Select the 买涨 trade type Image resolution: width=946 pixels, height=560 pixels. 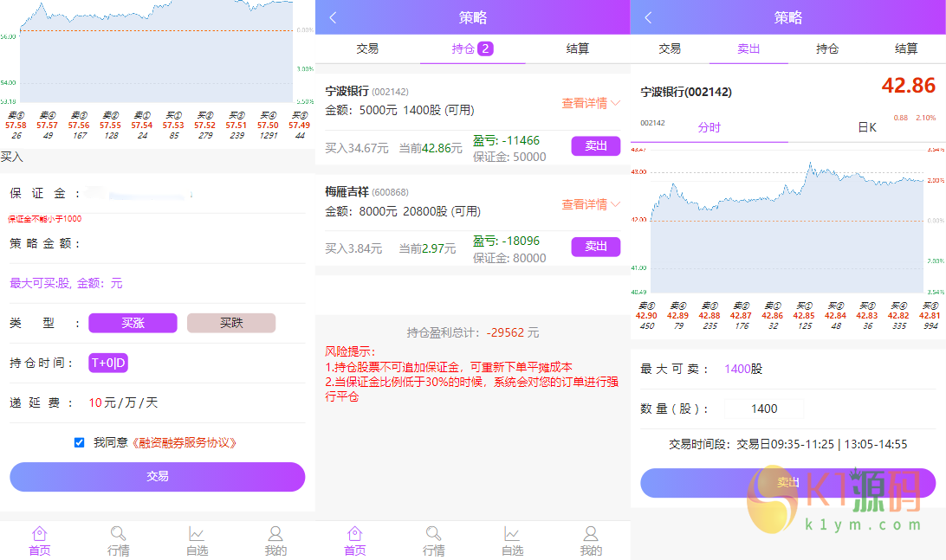[133, 323]
